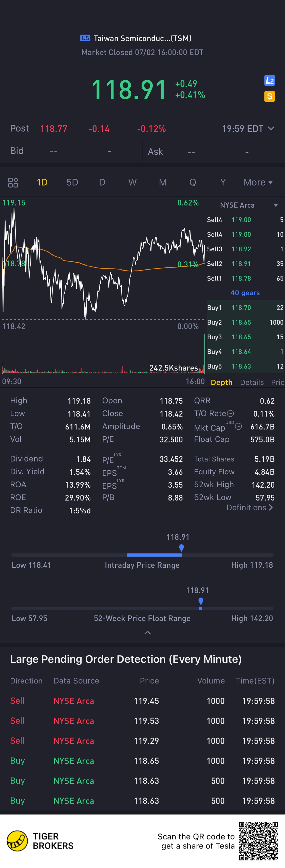Image resolution: width=285 pixels, height=868 pixels.
Task: Tap the T/O Rate info icon
Action: point(231,413)
